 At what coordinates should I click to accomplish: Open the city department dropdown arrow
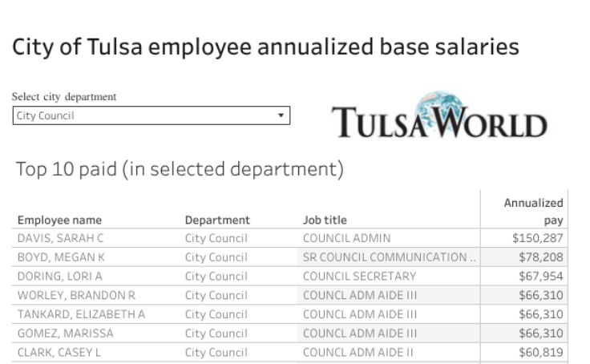[x=281, y=115]
